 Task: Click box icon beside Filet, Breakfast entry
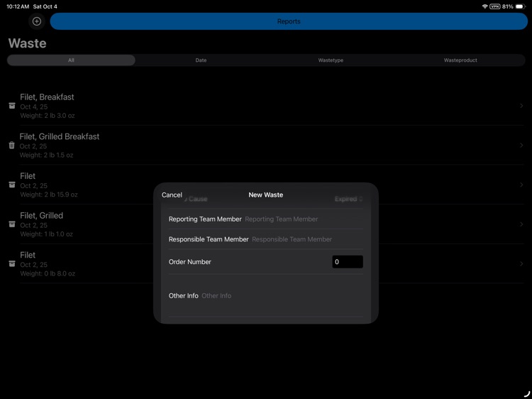12,106
